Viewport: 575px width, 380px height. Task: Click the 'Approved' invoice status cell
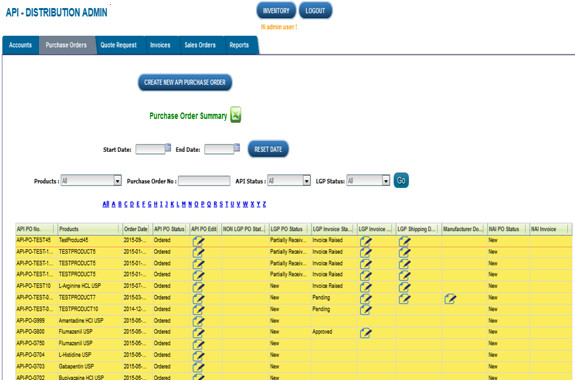[x=334, y=332]
